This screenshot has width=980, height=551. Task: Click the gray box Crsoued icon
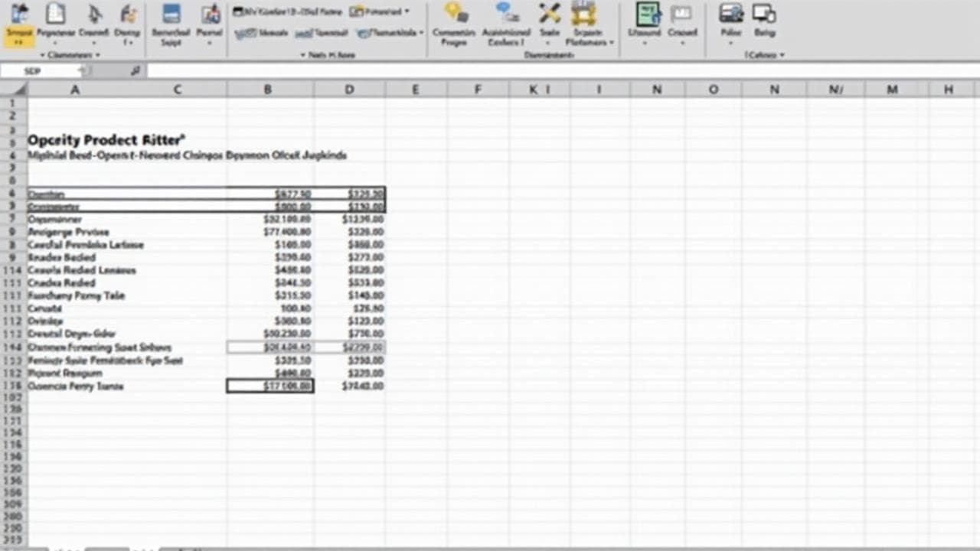(x=681, y=13)
